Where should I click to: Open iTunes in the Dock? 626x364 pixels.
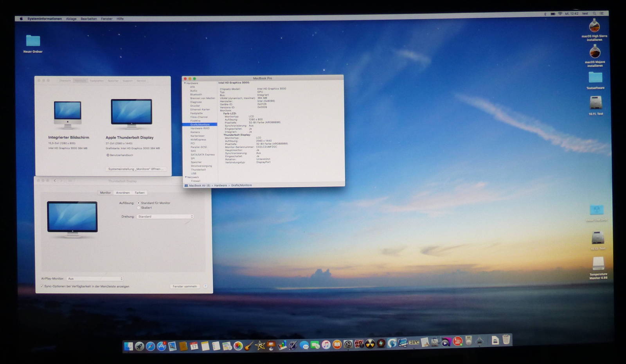(x=326, y=345)
